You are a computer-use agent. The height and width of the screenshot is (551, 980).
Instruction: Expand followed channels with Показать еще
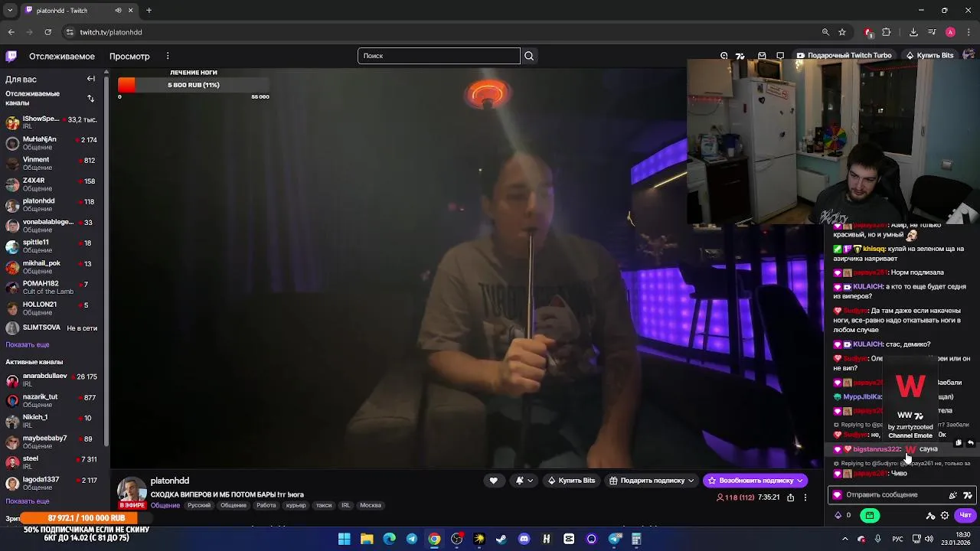point(28,345)
